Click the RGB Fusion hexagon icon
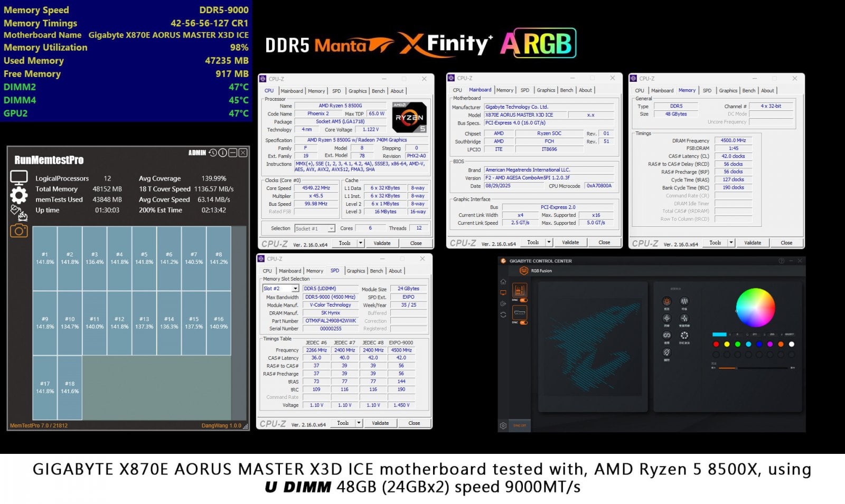This screenshot has width=845, height=504. tap(524, 271)
